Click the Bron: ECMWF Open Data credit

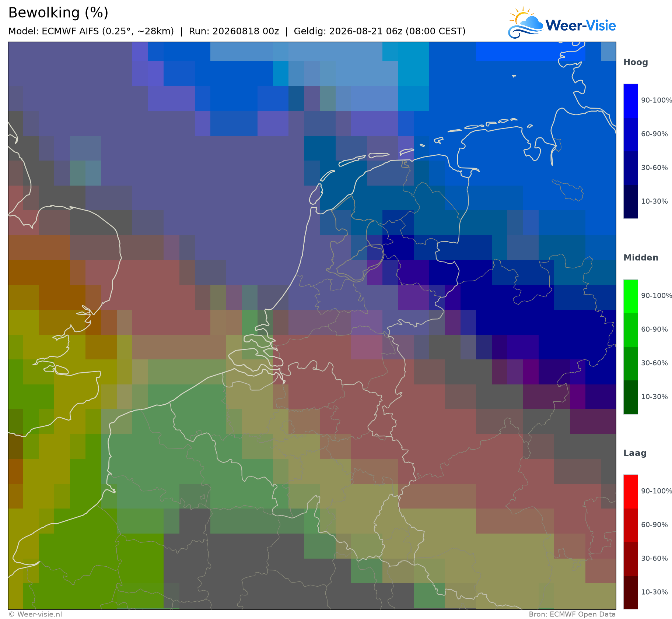click(x=572, y=614)
